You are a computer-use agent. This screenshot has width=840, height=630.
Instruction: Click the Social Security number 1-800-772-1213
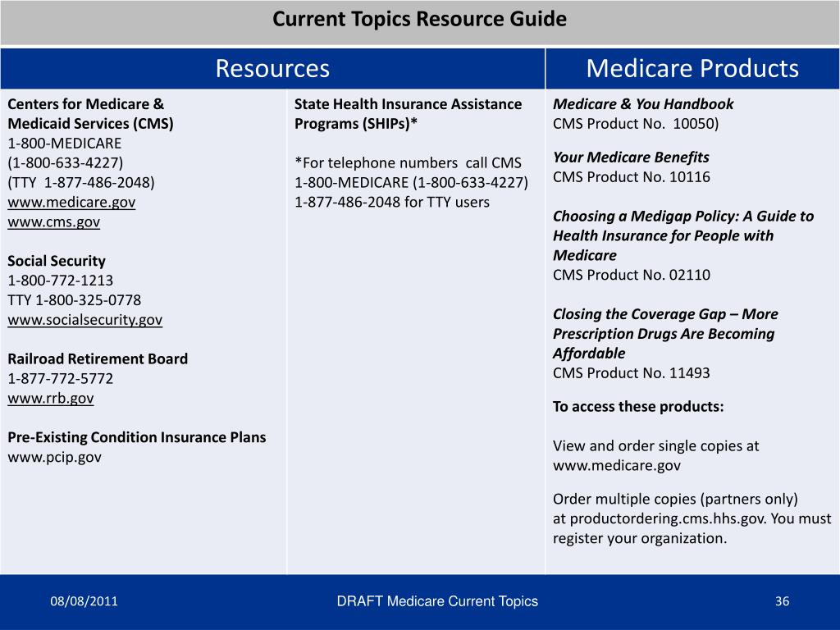click(61, 281)
